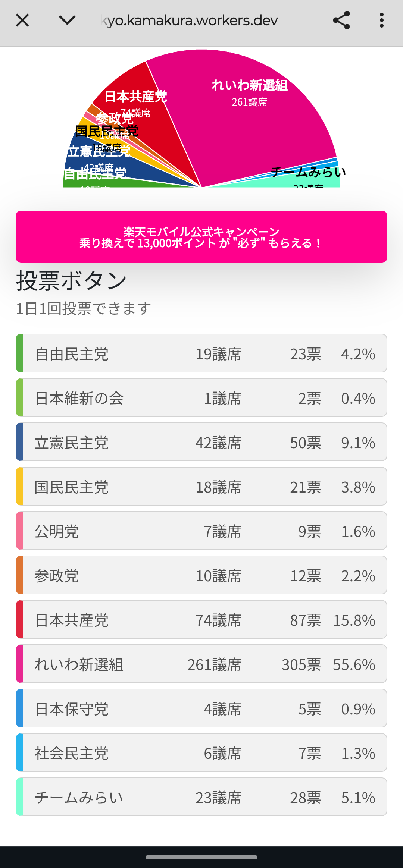Vote for 国民民主党
The image size is (403, 868).
(201, 486)
